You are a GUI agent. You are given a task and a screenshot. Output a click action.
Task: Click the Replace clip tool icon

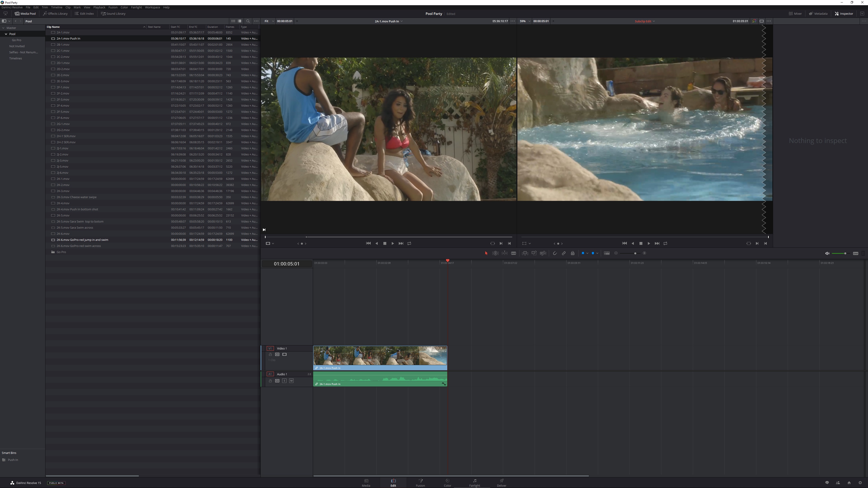543,253
